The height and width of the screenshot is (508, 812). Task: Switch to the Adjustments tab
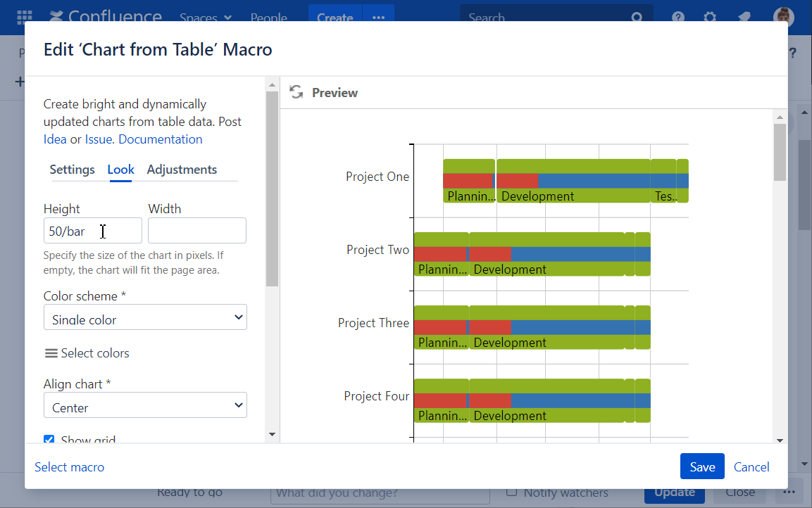click(182, 170)
